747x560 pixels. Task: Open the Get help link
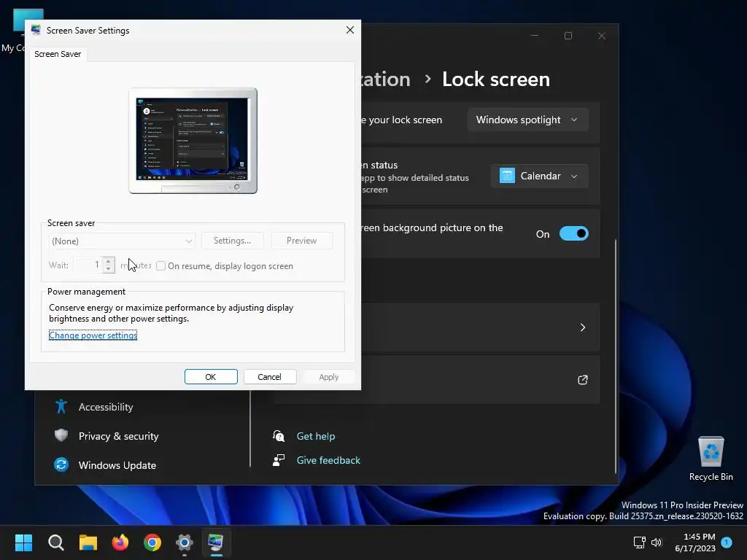tap(316, 436)
